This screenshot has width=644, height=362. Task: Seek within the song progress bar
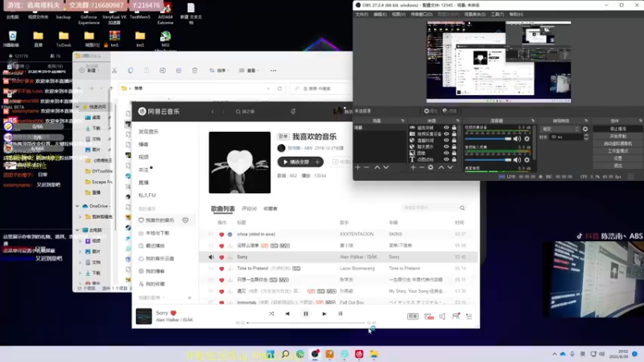pos(306,323)
